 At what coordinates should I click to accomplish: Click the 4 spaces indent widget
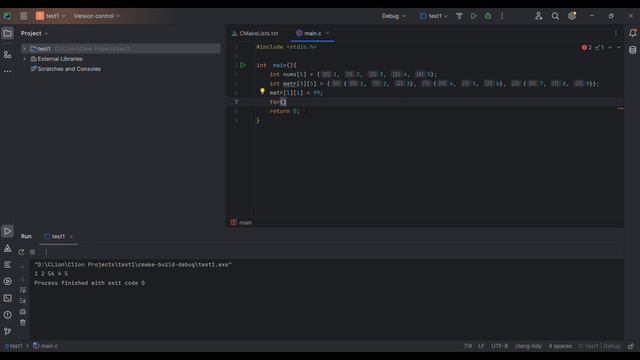point(560,346)
